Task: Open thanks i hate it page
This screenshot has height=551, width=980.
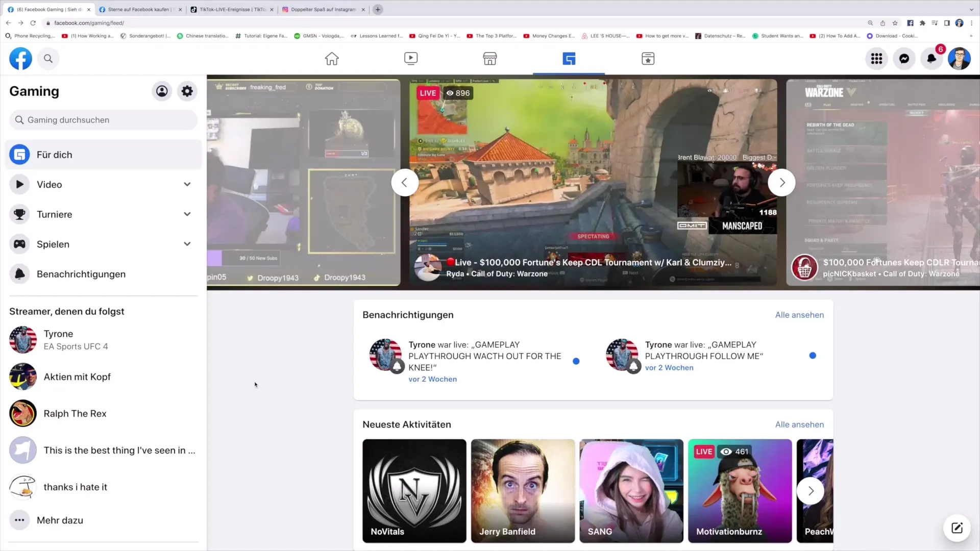Action: coord(103,487)
